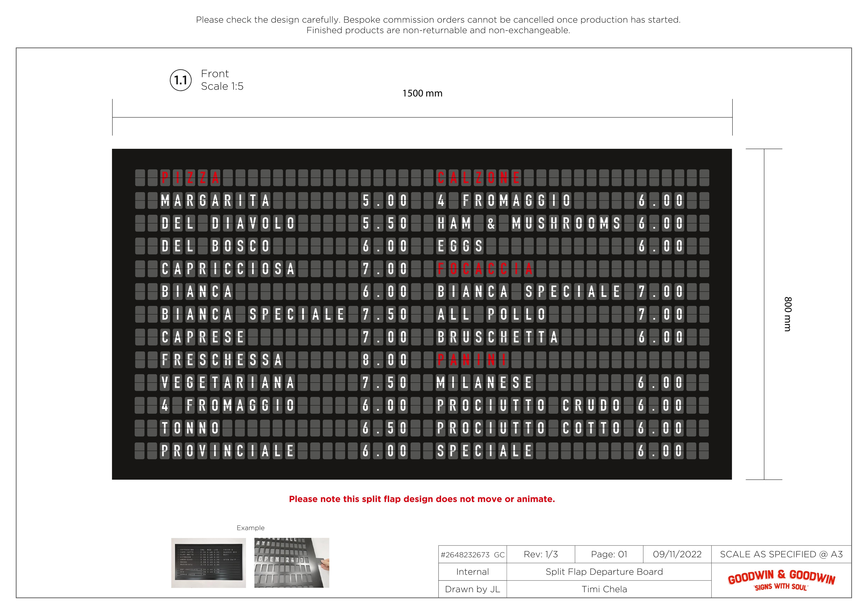Viewport: 868px width, 614px height.
Task: Click the DEL DIAVOLO menu item
Action: click(x=228, y=223)
